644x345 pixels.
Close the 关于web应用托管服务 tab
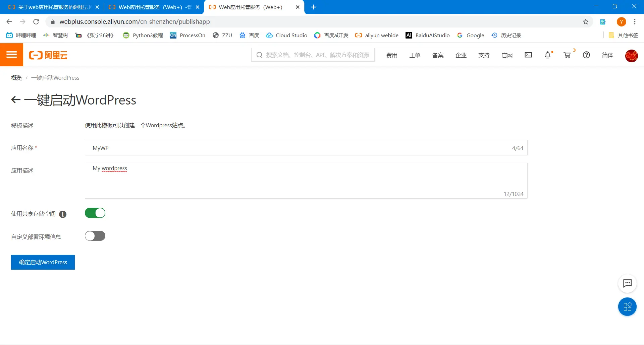pos(97,7)
